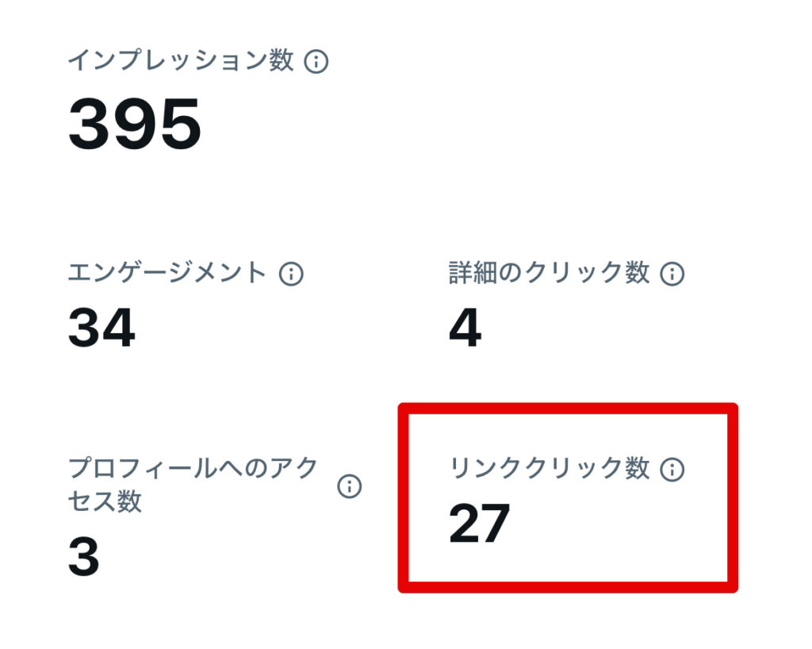Click the link clicks value 27
This screenshot has height=649, width=812.
(x=479, y=524)
